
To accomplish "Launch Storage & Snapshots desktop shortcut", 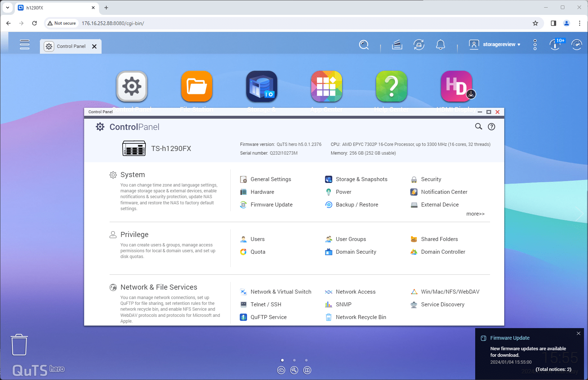I will (x=262, y=86).
